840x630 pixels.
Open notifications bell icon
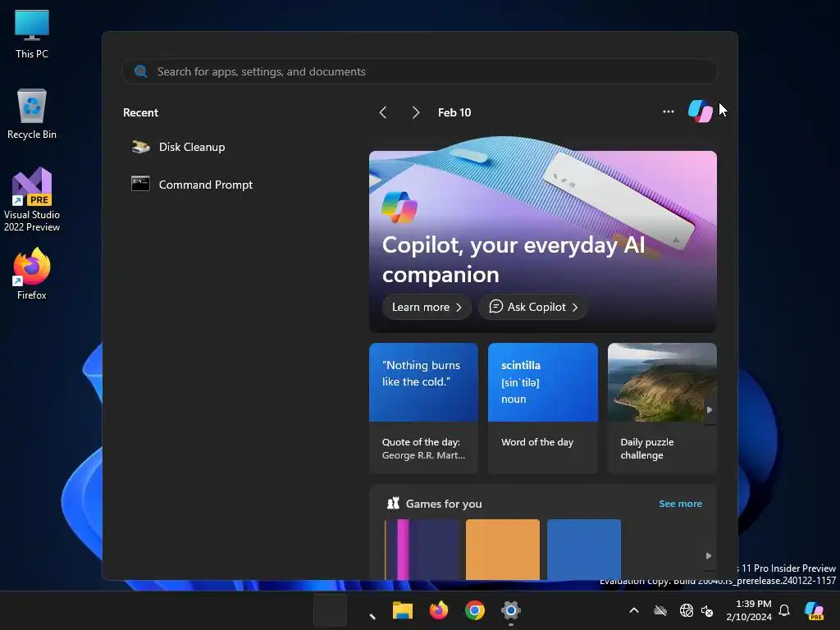pyautogui.click(x=784, y=610)
